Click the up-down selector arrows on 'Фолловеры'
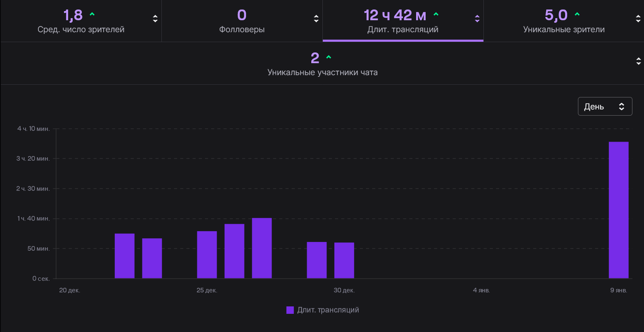The width and height of the screenshot is (644, 332). (316, 19)
